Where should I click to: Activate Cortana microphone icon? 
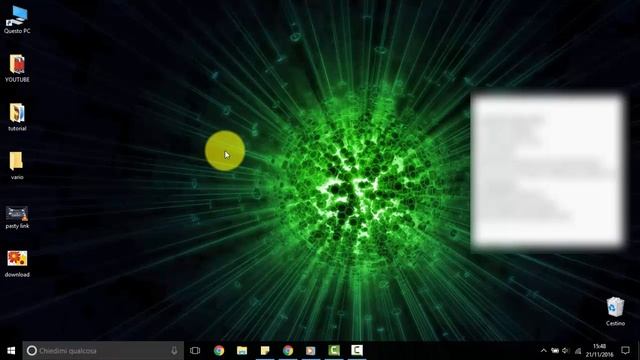tap(174, 351)
